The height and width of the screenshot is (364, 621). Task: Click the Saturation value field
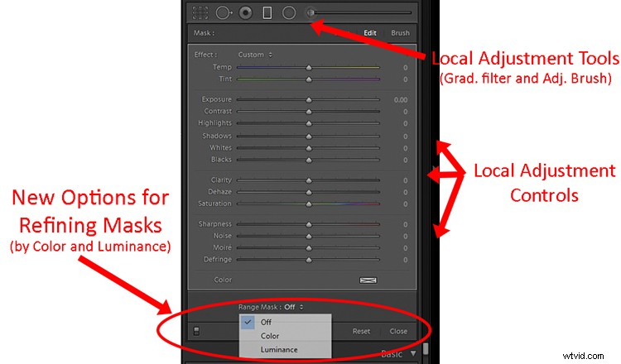[405, 204]
